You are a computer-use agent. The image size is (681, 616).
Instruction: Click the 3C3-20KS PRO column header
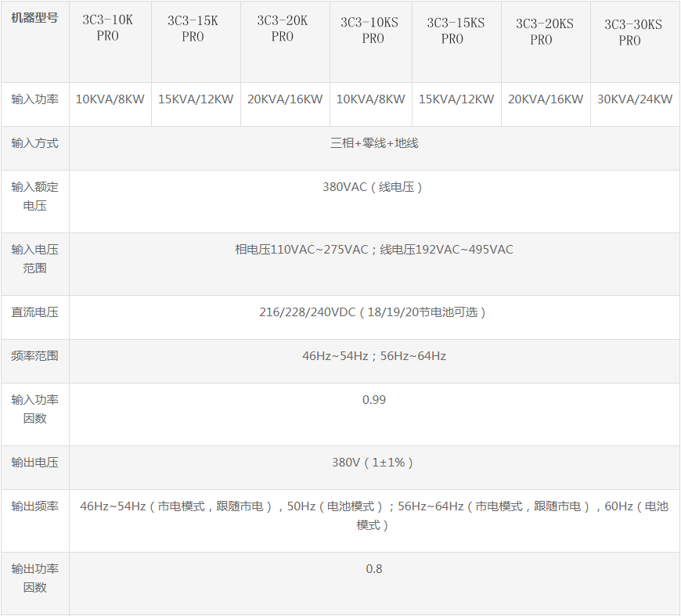coord(544,31)
